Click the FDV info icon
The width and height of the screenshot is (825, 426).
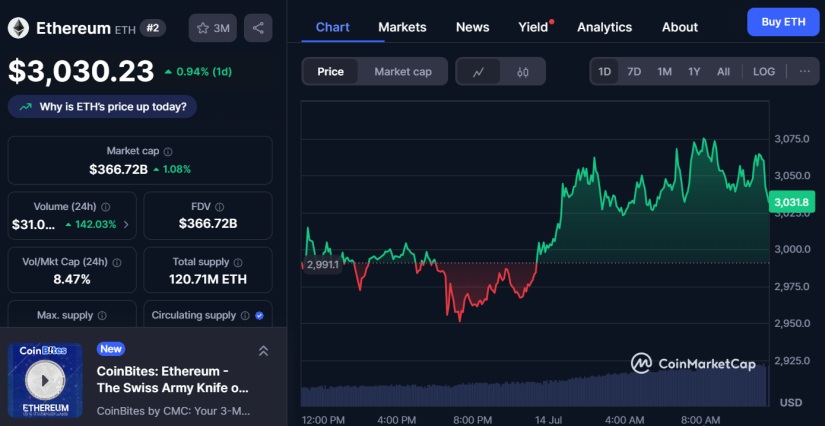click(x=219, y=207)
